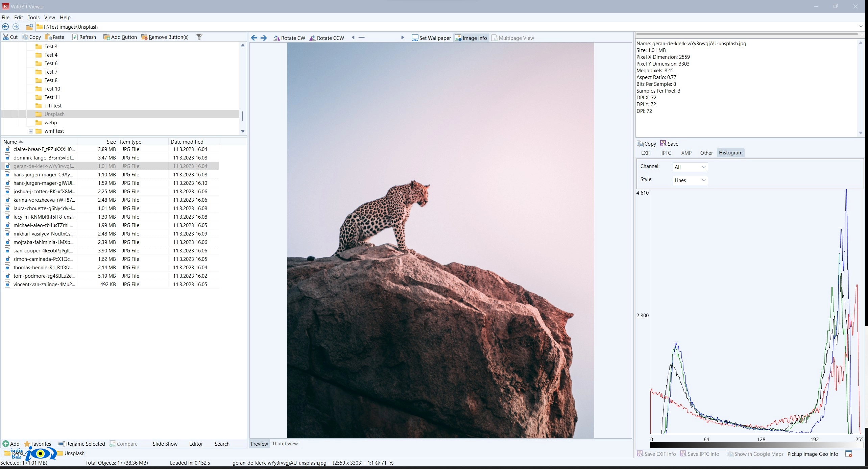Viewport: 868px width, 469px height.
Task: Select the Tiff test folder
Action: [x=53, y=106]
